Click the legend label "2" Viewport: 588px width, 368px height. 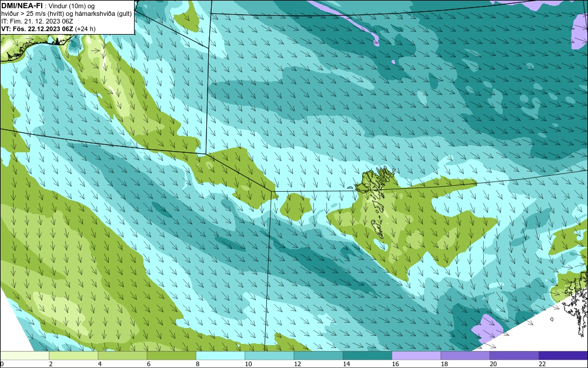51,364
